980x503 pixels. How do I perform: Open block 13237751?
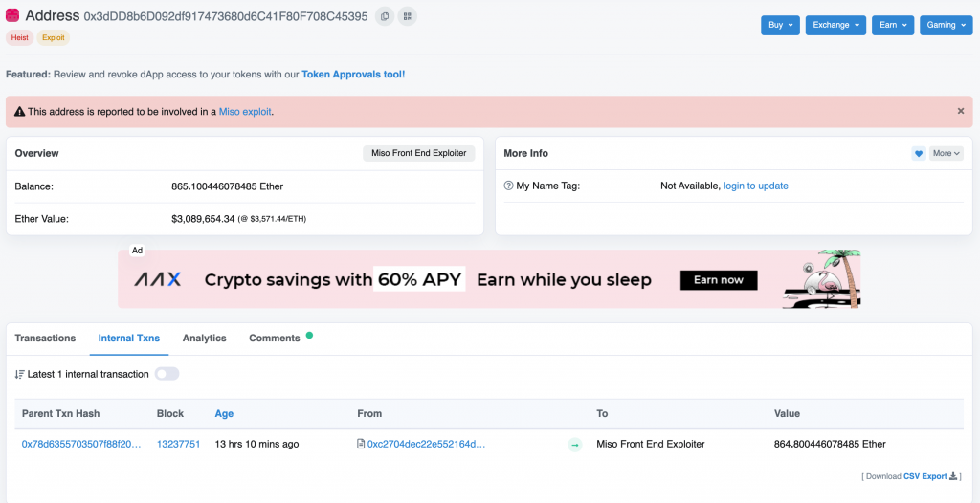click(x=179, y=445)
